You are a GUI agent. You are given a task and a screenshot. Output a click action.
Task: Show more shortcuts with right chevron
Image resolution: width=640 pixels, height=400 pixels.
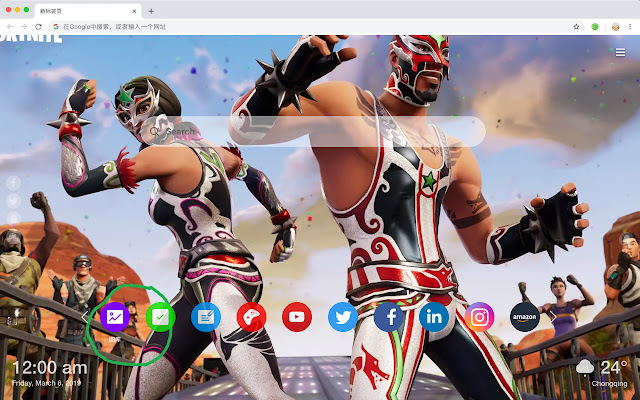pyautogui.click(x=553, y=317)
